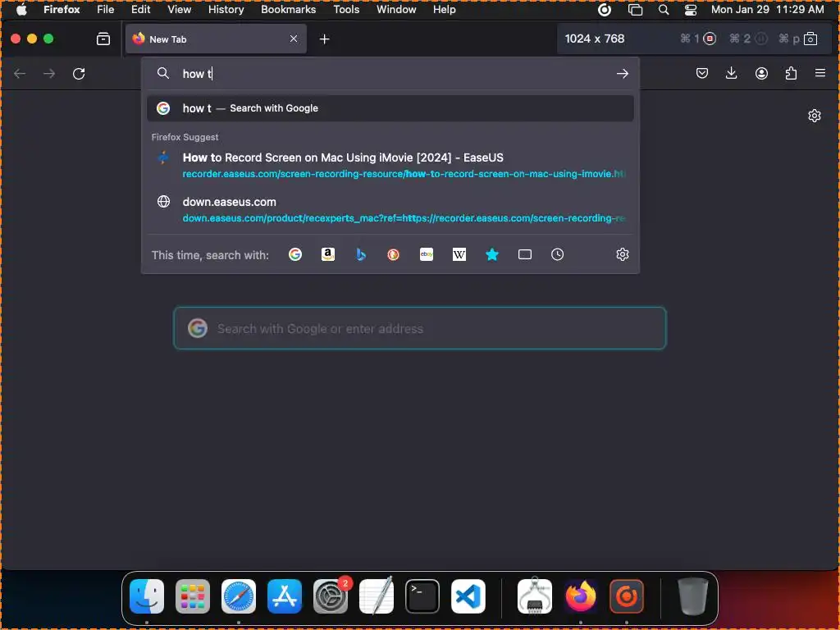840x630 pixels.
Task: Open Terminal from the Dock
Action: (x=422, y=596)
